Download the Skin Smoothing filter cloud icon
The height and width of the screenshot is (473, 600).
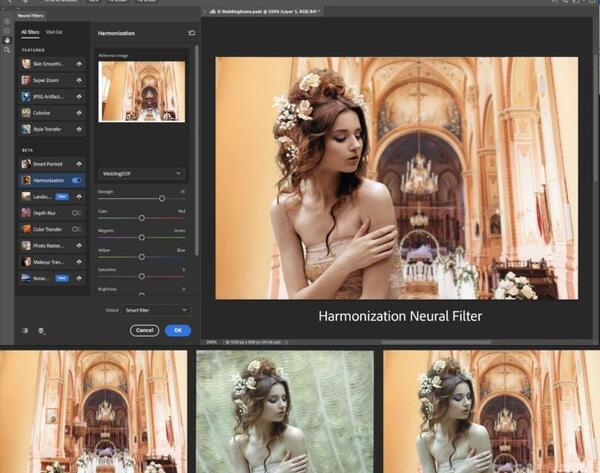tap(79, 64)
